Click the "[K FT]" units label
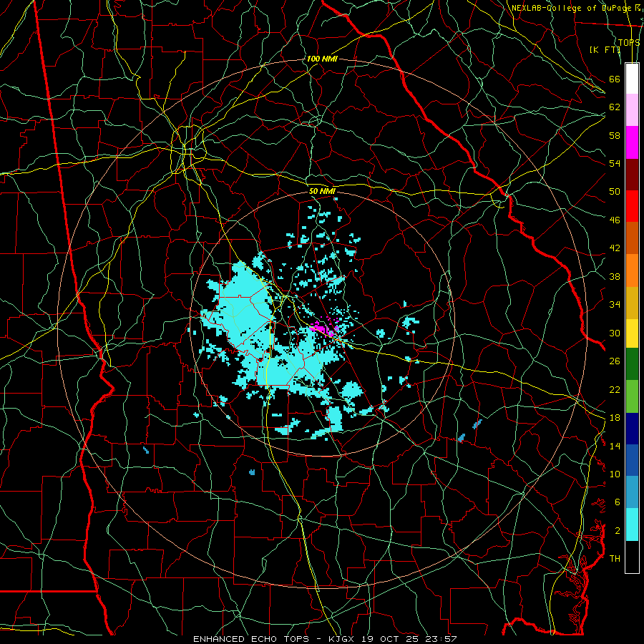The width and height of the screenshot is (644, 644). click(x=605, y=49)
